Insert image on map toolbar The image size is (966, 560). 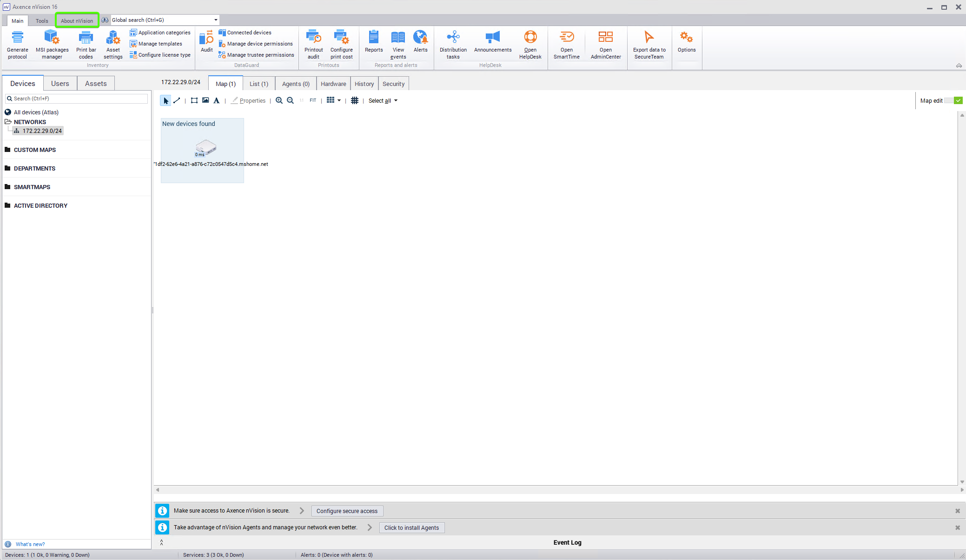(205, 100)
